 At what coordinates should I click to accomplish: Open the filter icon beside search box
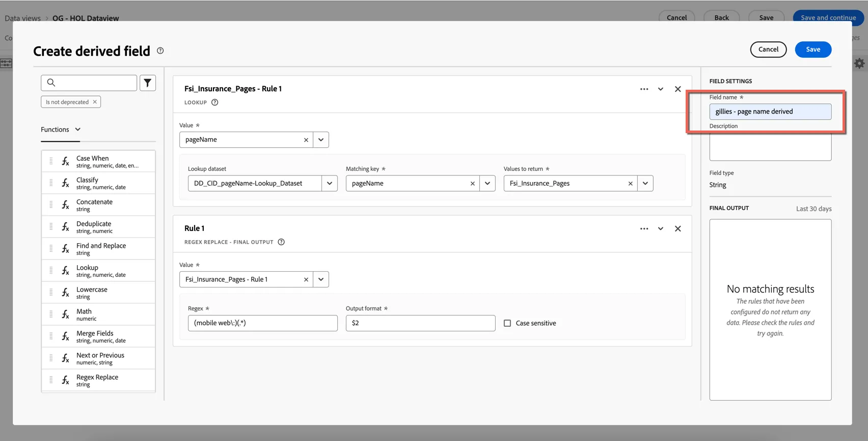tap(148, 83)
